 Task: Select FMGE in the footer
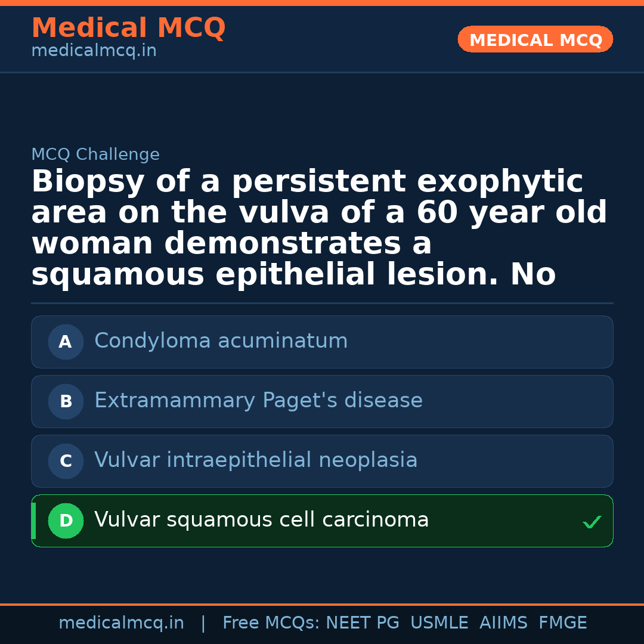coord(563,623)
